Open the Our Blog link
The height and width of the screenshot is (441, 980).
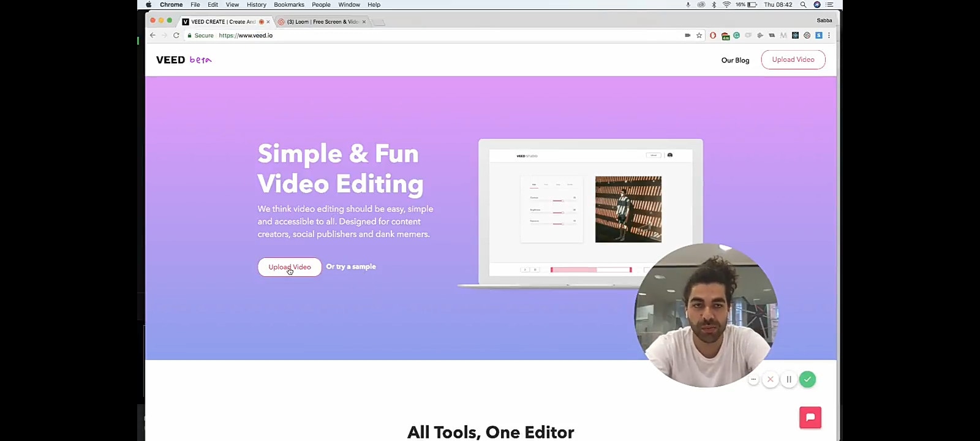pyautogui.click(x=735, y=60)
